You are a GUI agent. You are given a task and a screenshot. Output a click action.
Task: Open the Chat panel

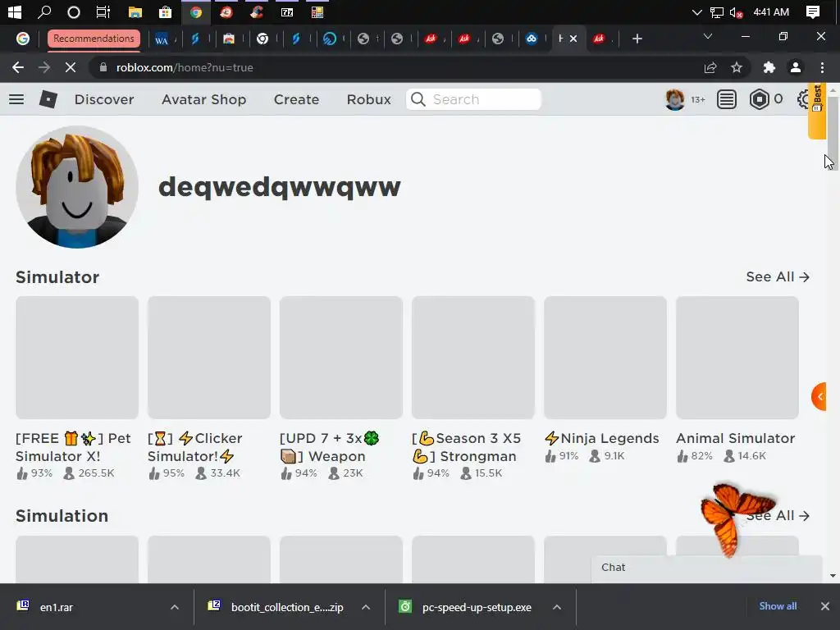[x=707, y=568]
